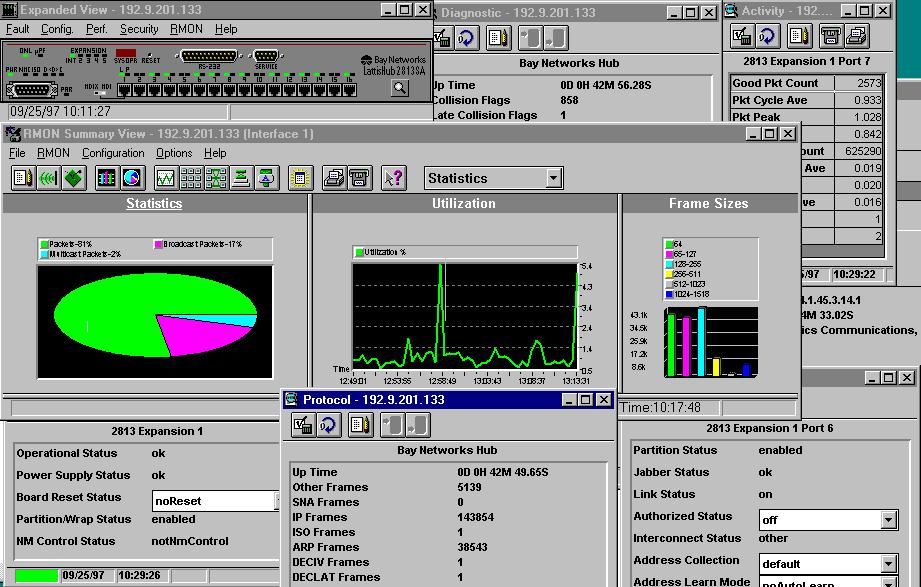This screenshot has height=587, width=921.
Task: Click the notepad-and-pencil icon in Activity window
Action: click(799, 36)
